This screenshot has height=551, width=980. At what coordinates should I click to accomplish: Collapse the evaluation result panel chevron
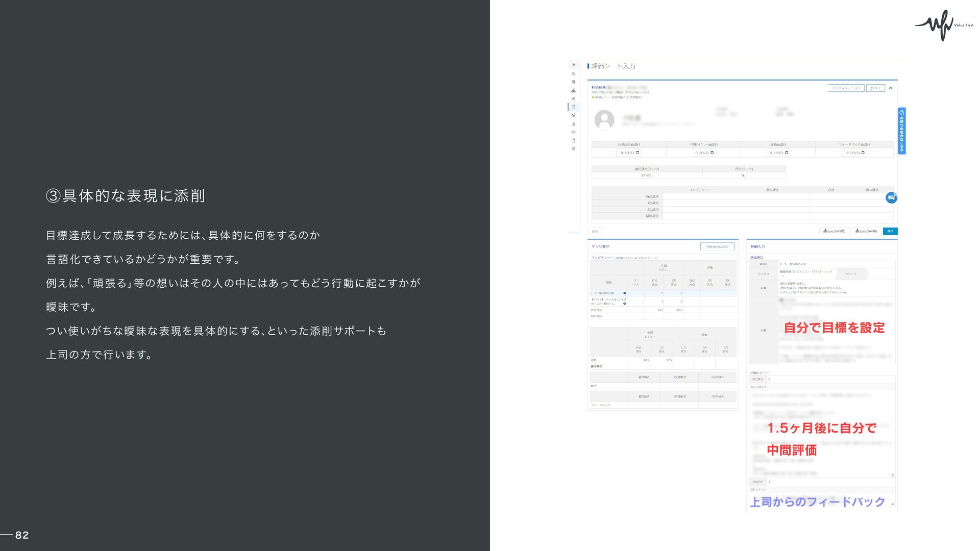(891, 88)
